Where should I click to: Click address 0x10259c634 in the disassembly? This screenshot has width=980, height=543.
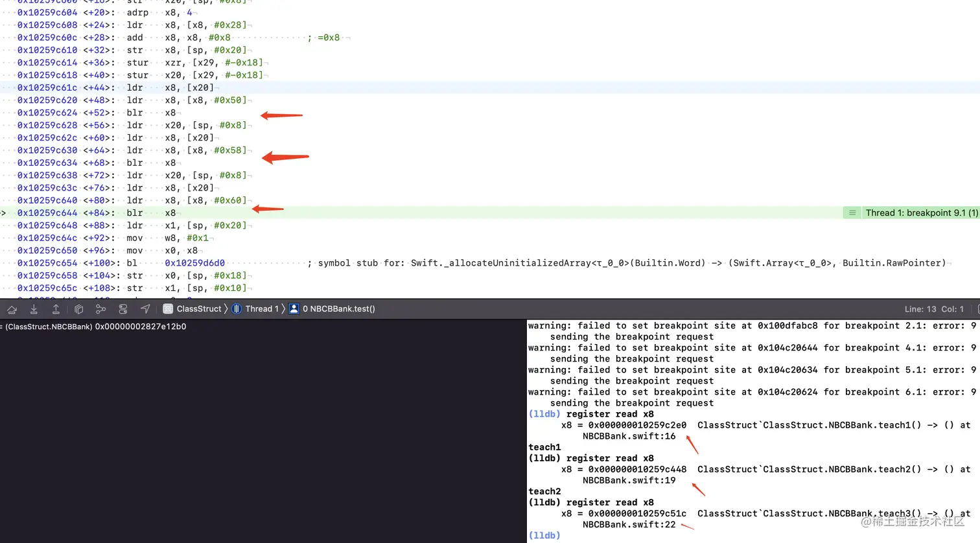click(47, 163)
